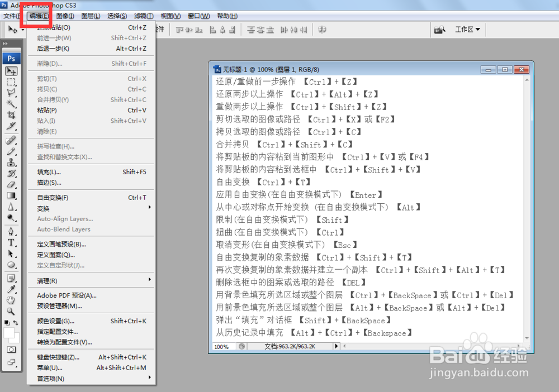Select the Ellipse shape tool
Image resolution: width=559 pixels, height=392 pixels.
click(x=11, y=265)
